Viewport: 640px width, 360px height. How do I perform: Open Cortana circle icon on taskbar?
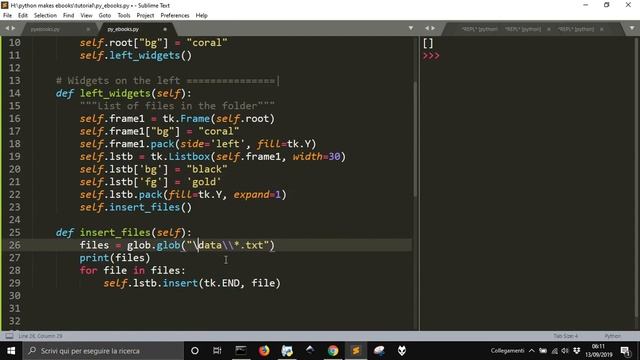(x=195, y=351)
